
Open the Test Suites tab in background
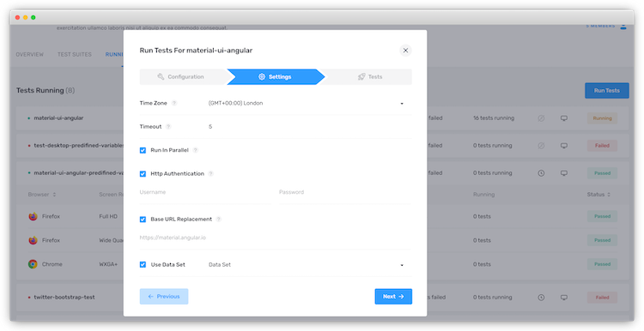pyautogui.click(x=75, y=55)
